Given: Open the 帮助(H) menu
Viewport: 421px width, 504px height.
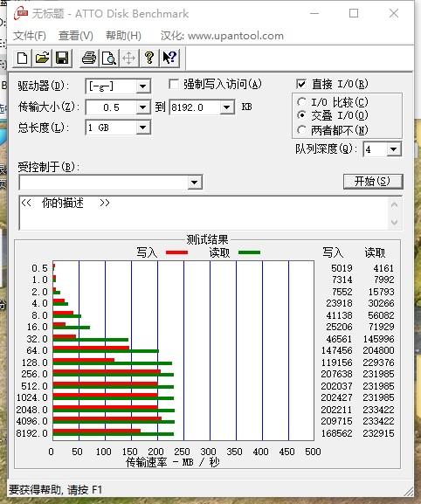Looking at the screenshot, I should pyautogui.click(x=123, y=35).
